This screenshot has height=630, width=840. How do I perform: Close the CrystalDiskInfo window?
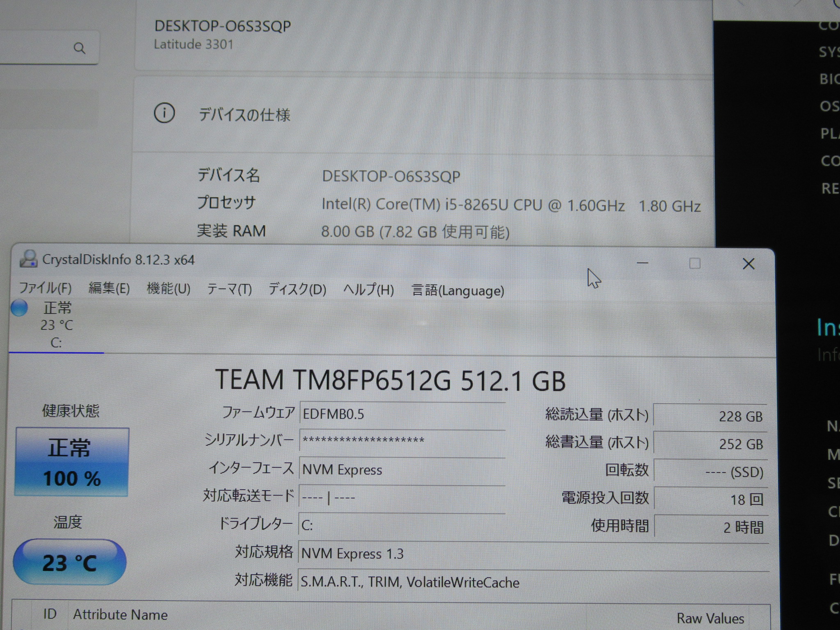point(749,264)
